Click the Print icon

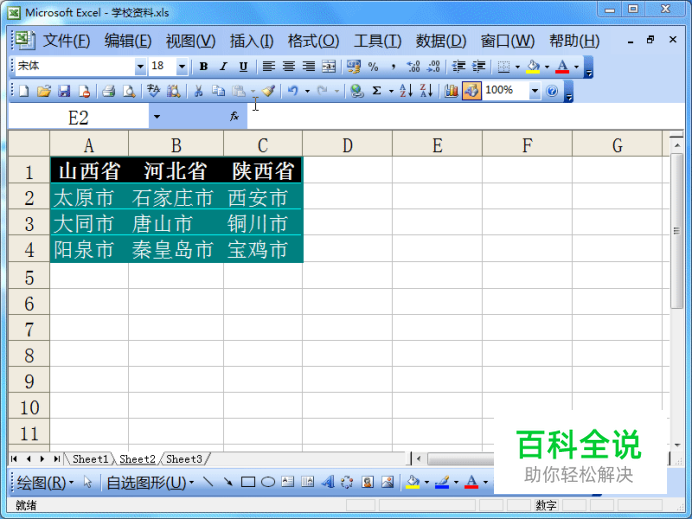(108, 91)
